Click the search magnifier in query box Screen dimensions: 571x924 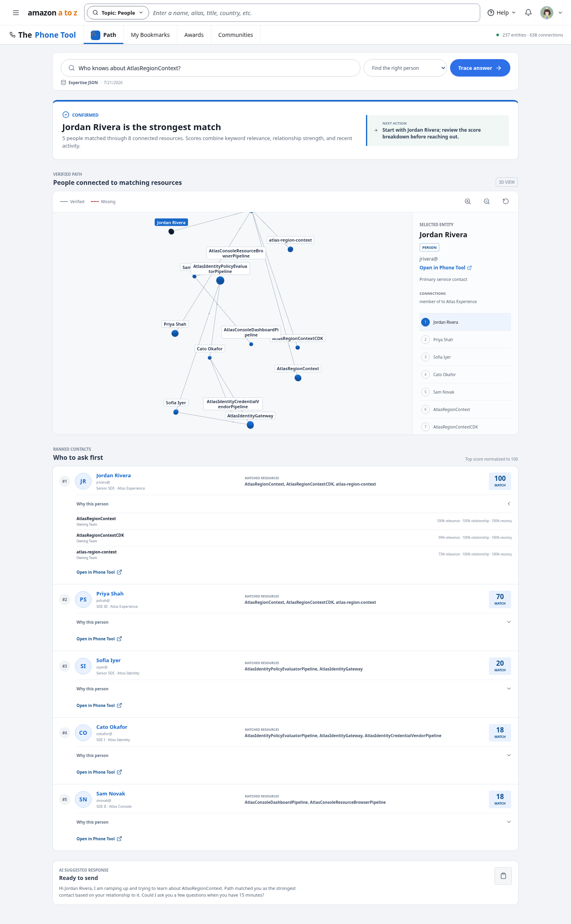[x=72, y=68]
